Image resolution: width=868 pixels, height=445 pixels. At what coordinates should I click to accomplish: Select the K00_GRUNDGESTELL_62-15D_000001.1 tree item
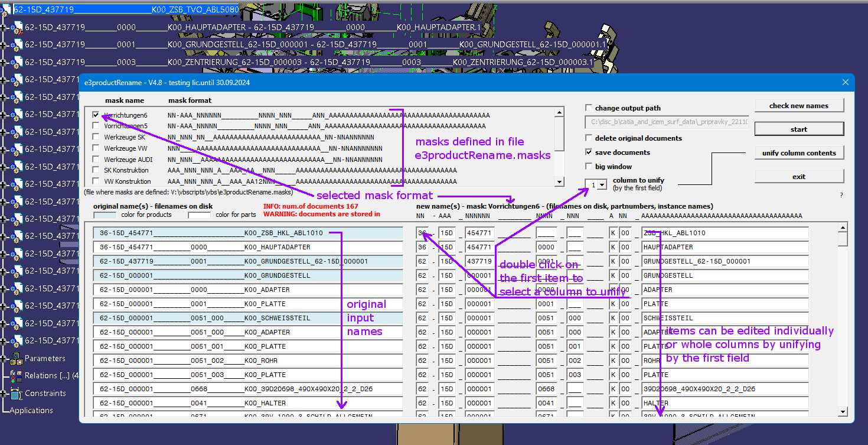click(315, 45)
